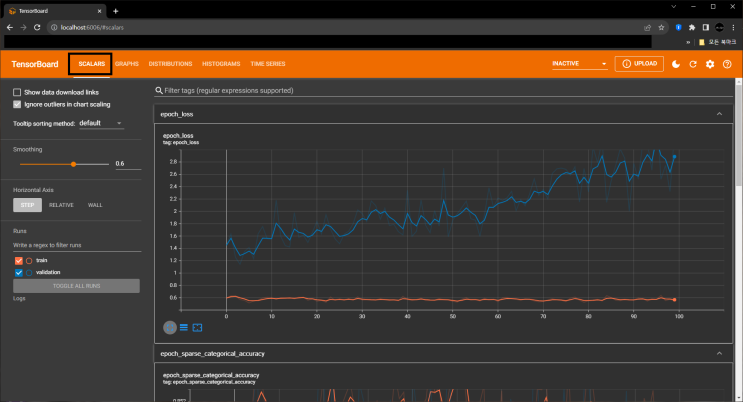Viewport: 743px width, 402px height.
Task: Open Tooltip sorting method default dropdown
Action: coord(101,123)
